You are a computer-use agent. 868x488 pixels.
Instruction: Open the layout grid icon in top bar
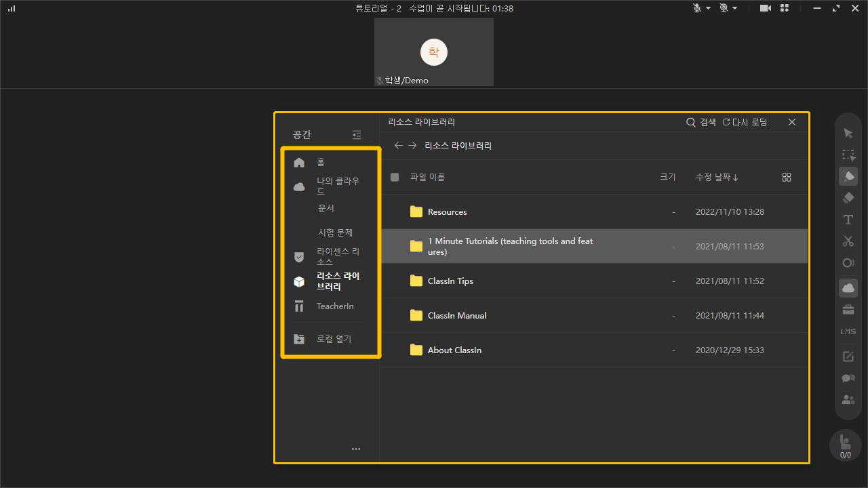(x=785, y=8)
